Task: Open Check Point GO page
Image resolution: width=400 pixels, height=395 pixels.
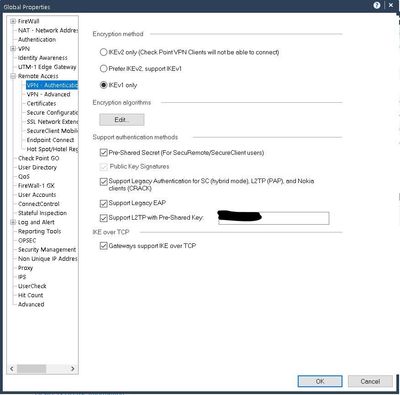Action: 38,158
